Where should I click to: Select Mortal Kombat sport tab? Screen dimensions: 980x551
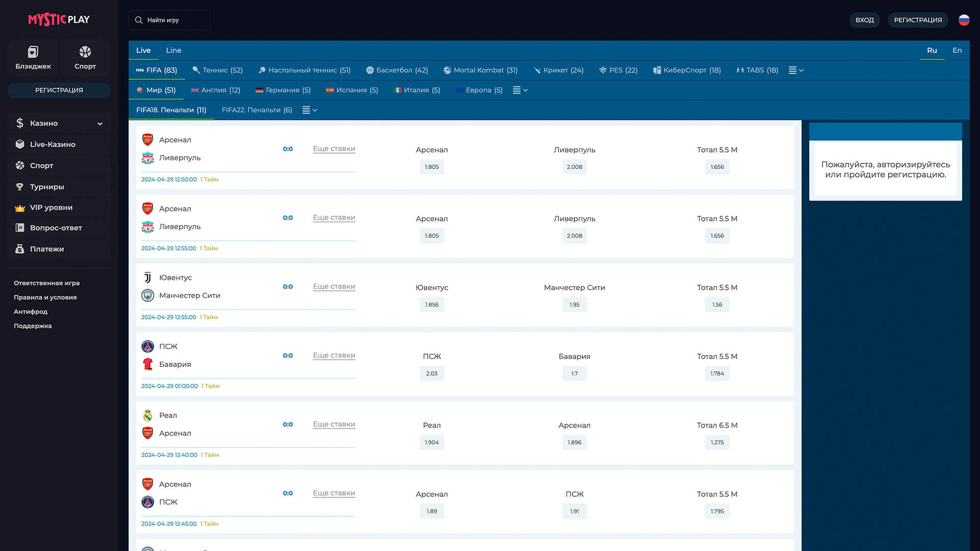pyautogui.click(x=480, y=70)
